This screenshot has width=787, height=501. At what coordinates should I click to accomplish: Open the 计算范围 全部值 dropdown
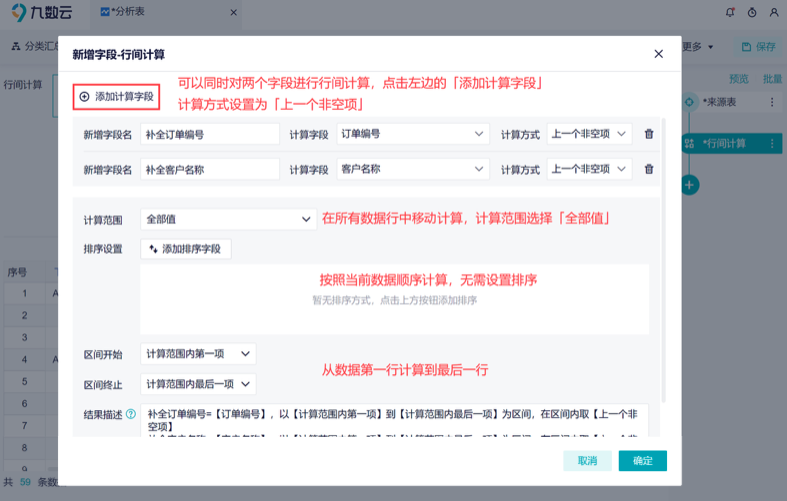(228, 219)
